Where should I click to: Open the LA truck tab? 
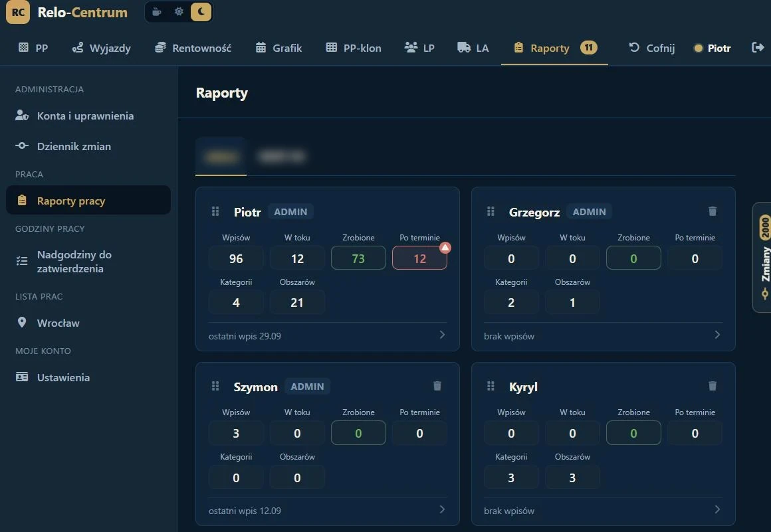coord(473,48)
